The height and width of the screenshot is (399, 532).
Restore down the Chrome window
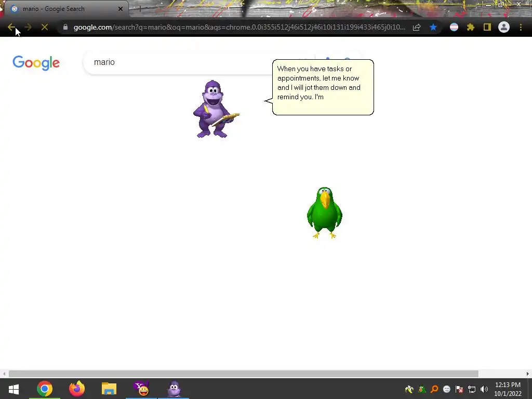[x=501, y=5]
